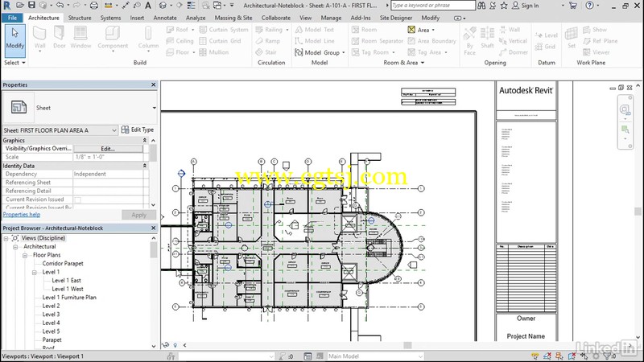Image resolution: width=644 pixels, height=362 pixels.
Task: Switch to the Annotate ribbon tab
Action: coord(165,18)
